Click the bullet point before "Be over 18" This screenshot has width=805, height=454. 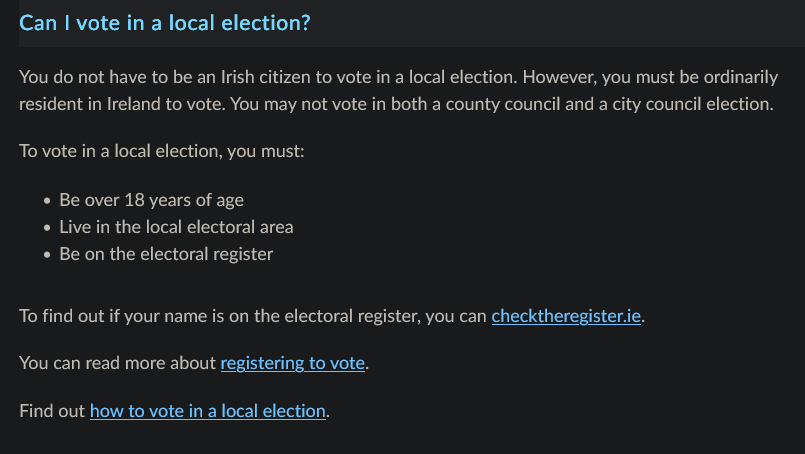coord(47,201)
